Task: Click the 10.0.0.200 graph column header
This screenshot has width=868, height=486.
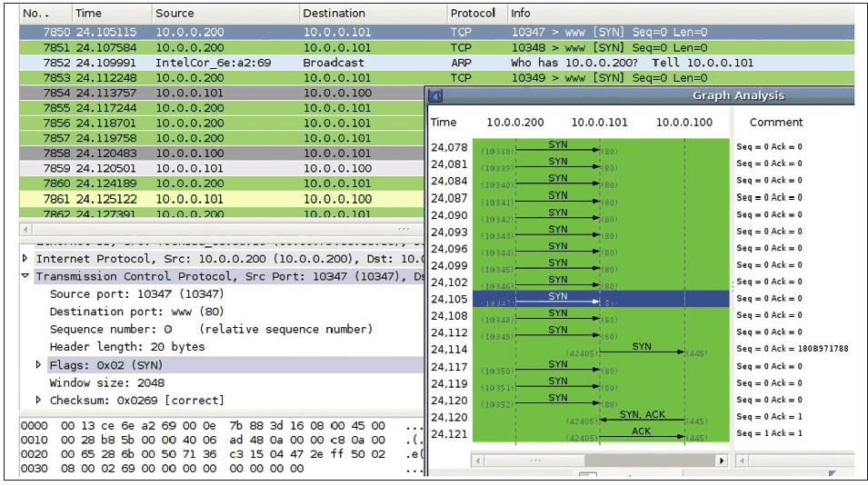Action: [x=515, y=123]
